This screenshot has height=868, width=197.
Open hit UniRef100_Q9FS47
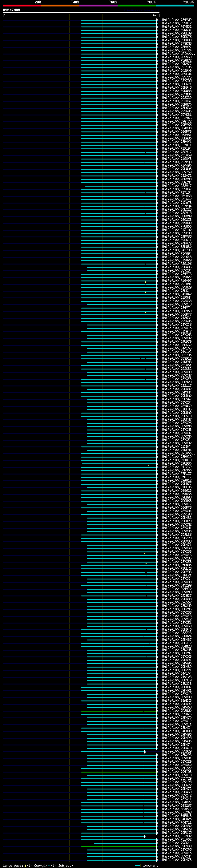[176, 399]
